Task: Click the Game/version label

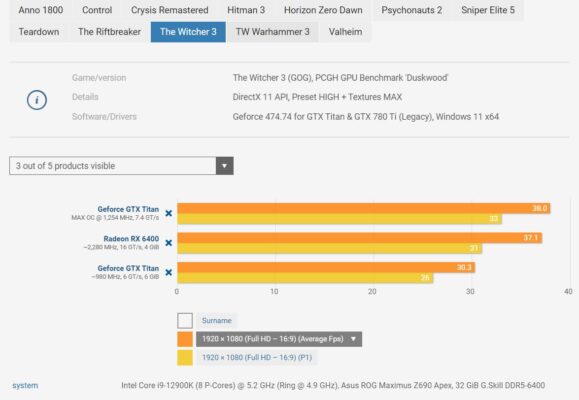Action: (99, 78)
